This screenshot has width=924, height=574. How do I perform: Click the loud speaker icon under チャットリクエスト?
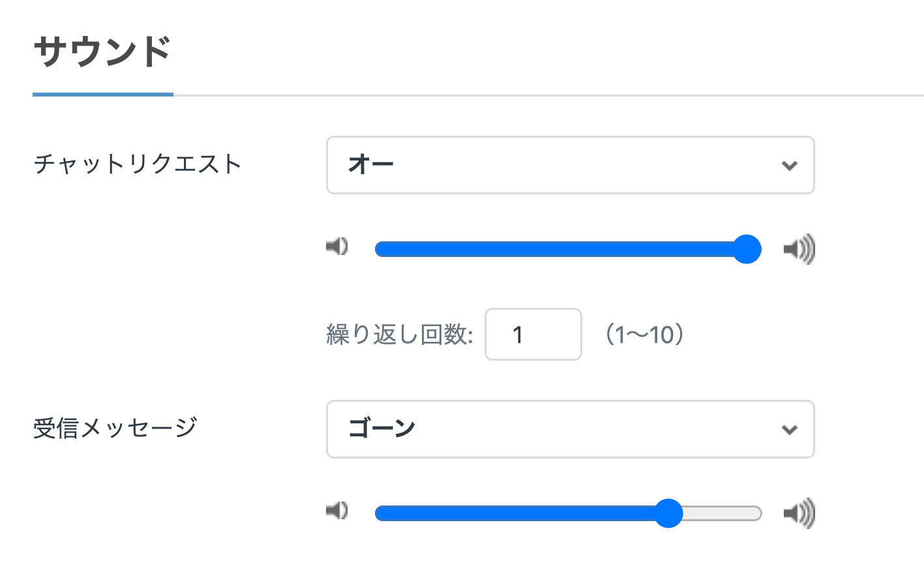click(x=799, y=249)
